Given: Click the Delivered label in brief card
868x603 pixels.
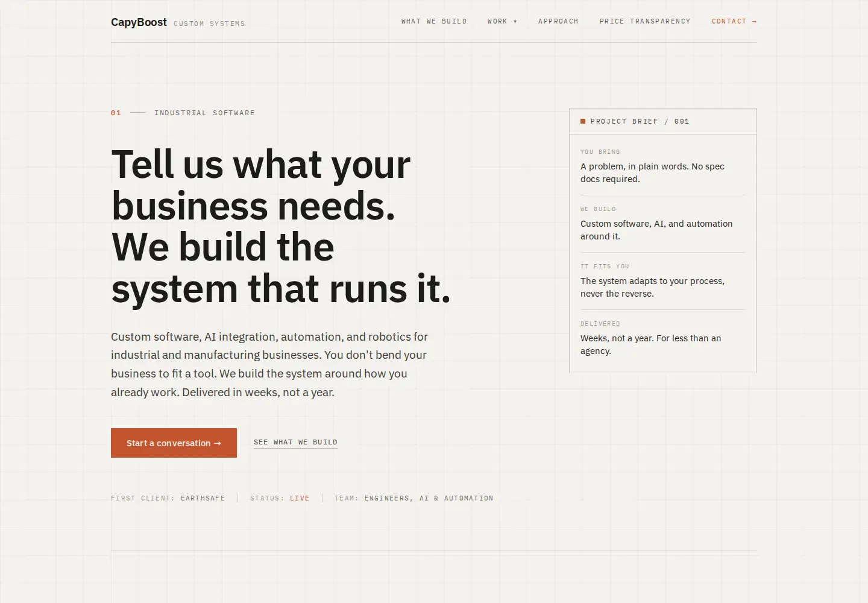Looking at the screenshot, I should [600, 324].
